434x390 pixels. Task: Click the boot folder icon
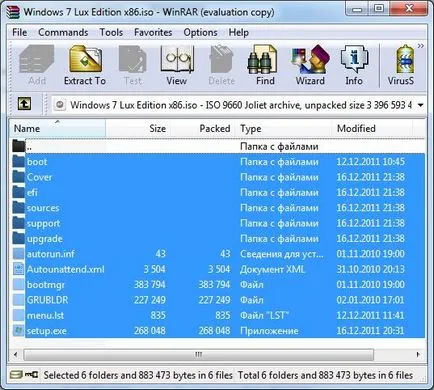click(19, 162)
